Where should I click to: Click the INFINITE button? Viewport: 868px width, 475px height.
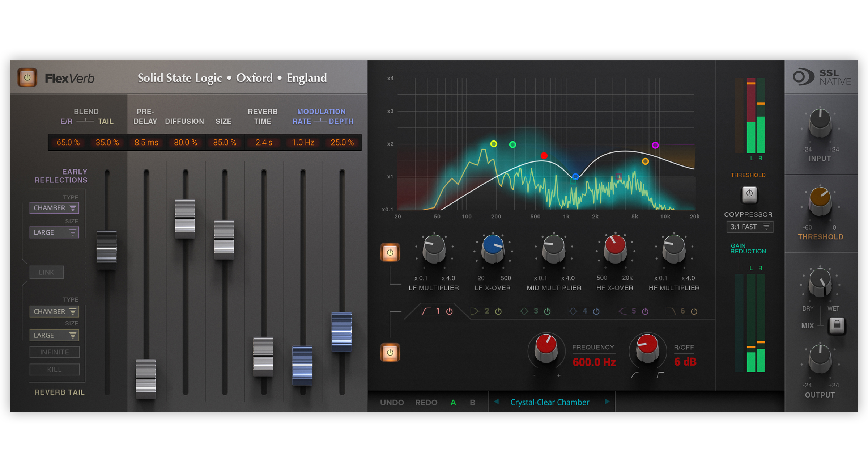pyautogui.click(x=54, y=352)
